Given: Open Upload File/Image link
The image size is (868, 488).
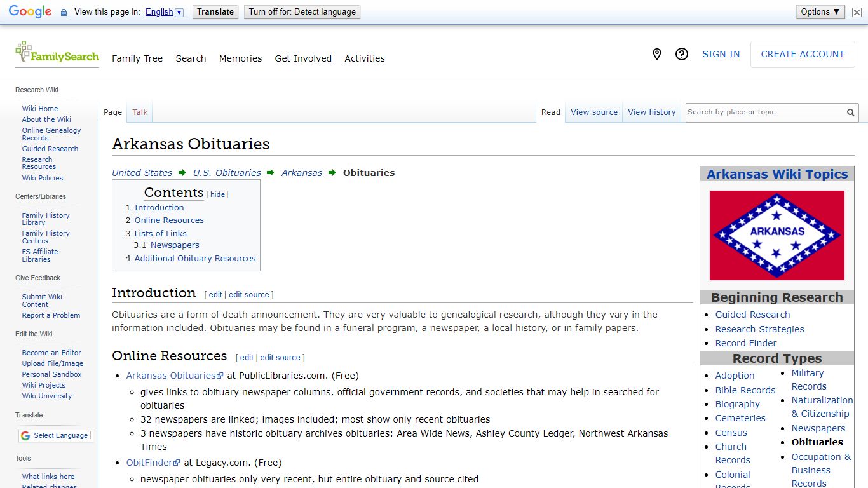Looking at the screenshot, I should pos(53,363).
